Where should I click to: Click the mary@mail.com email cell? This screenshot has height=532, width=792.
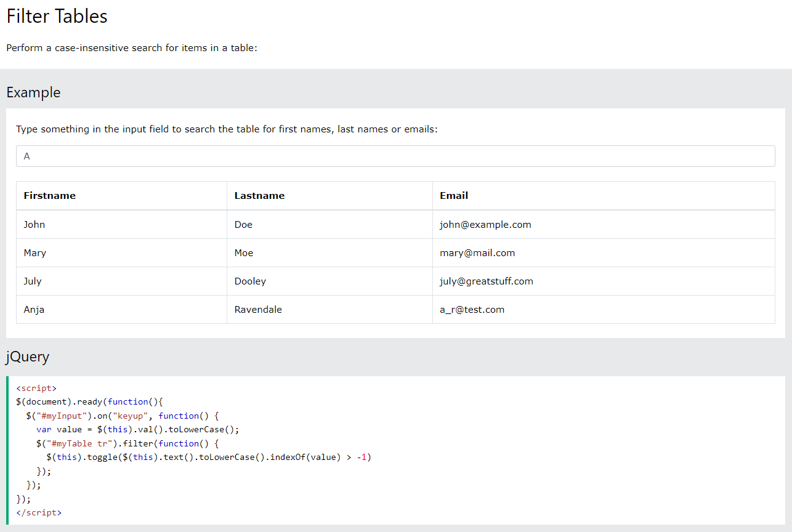tap(604, 253)
